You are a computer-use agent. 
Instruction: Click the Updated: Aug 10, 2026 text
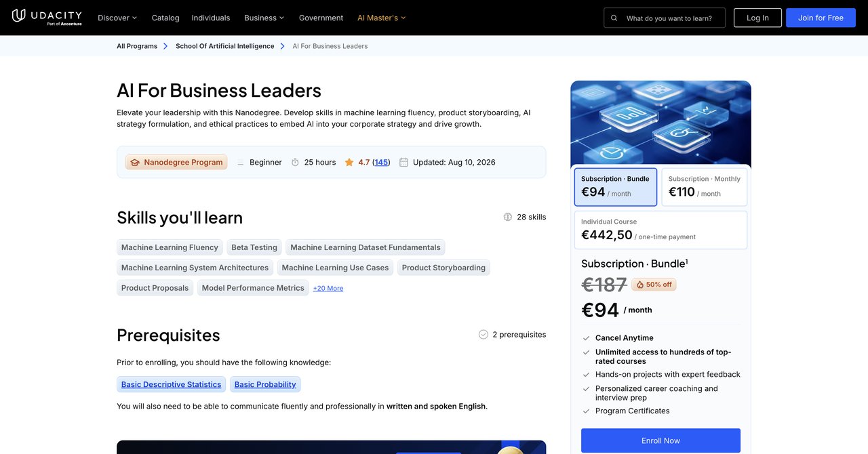pyautogui.click(x=454, y=163)
